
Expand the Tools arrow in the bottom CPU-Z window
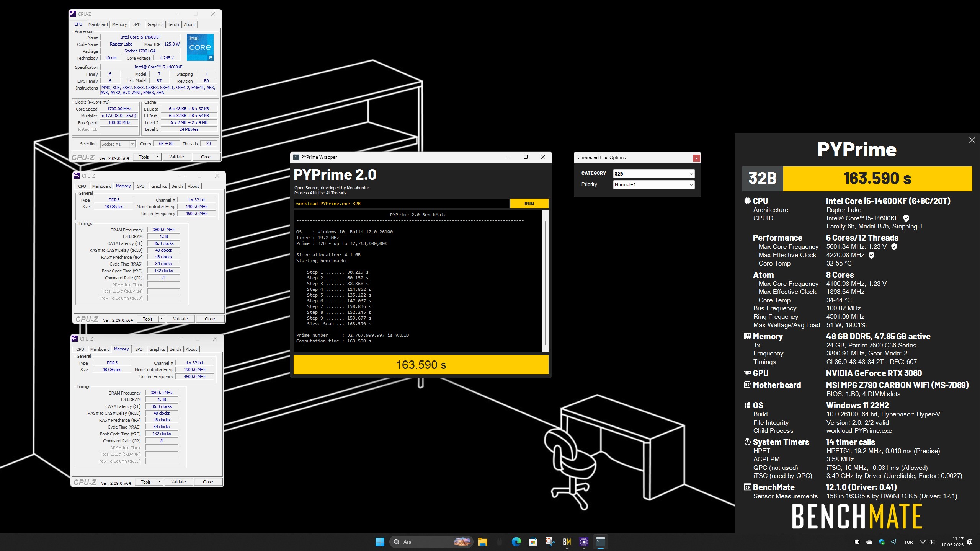[160, 482]
